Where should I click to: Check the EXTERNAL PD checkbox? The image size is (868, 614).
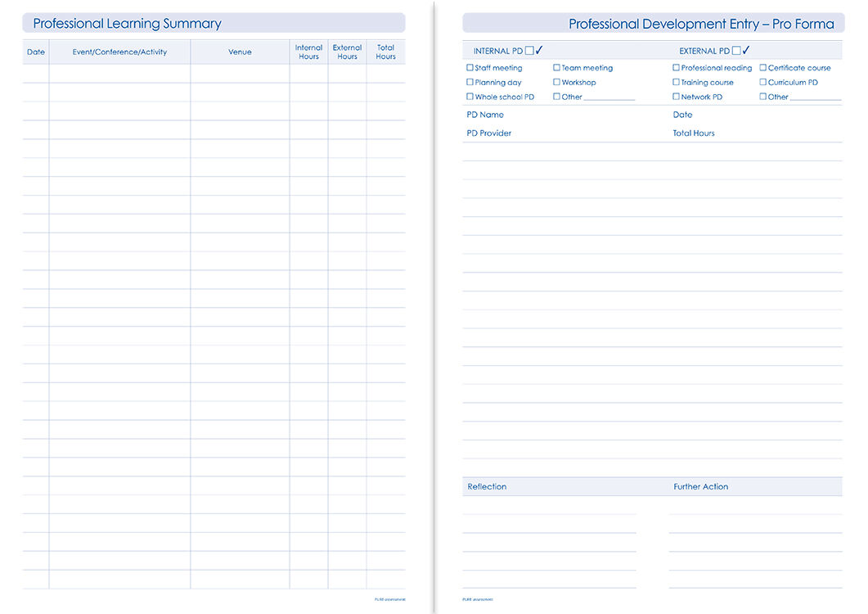736,51
